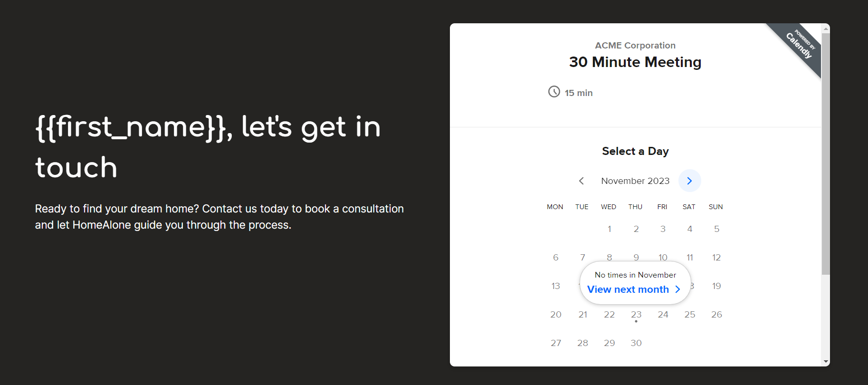Choose November 5 on the calendar
Screen dimensions: 868x385
point(716,229)
